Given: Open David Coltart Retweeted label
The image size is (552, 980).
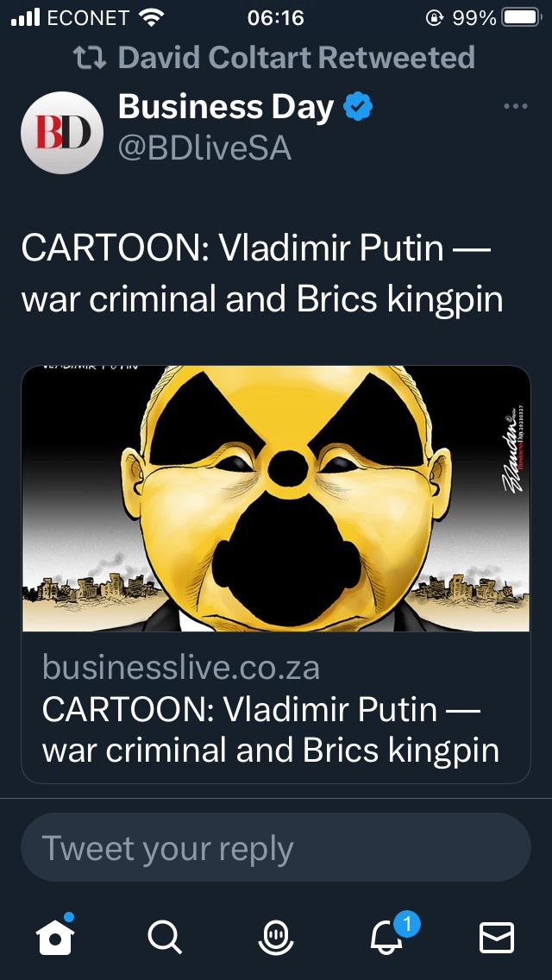Looking at the screenshot, I should coord(297,58).
